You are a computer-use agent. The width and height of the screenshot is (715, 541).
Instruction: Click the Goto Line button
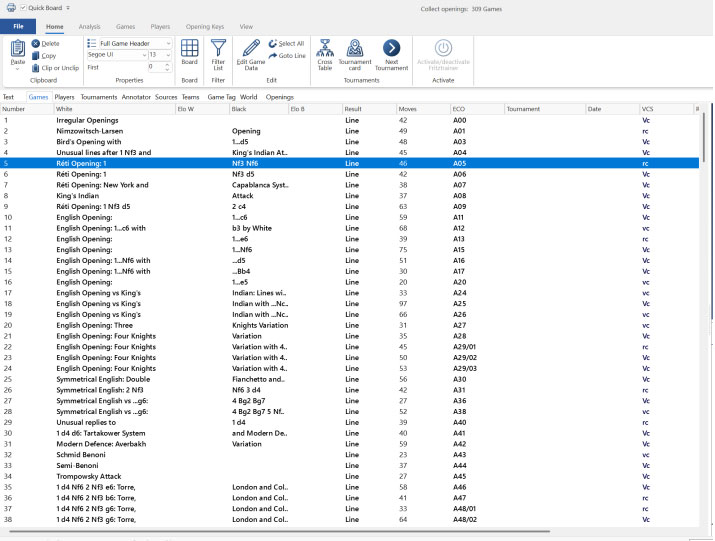tap(286, 56)
